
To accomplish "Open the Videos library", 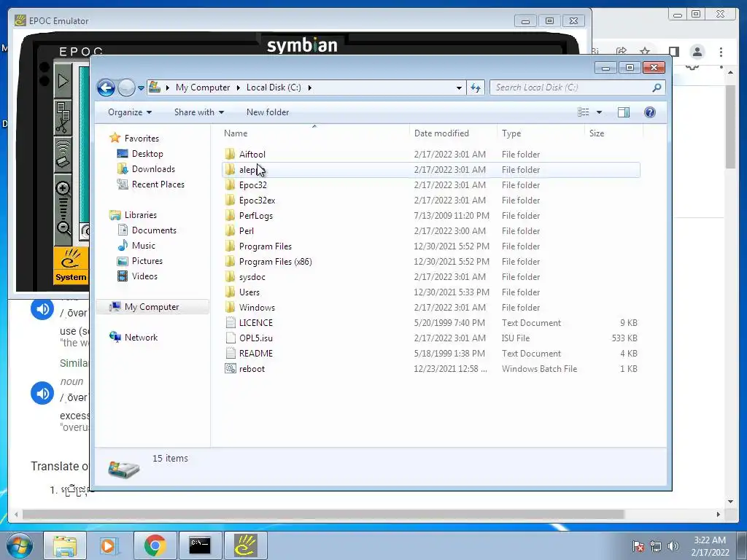I will [144, 276].
